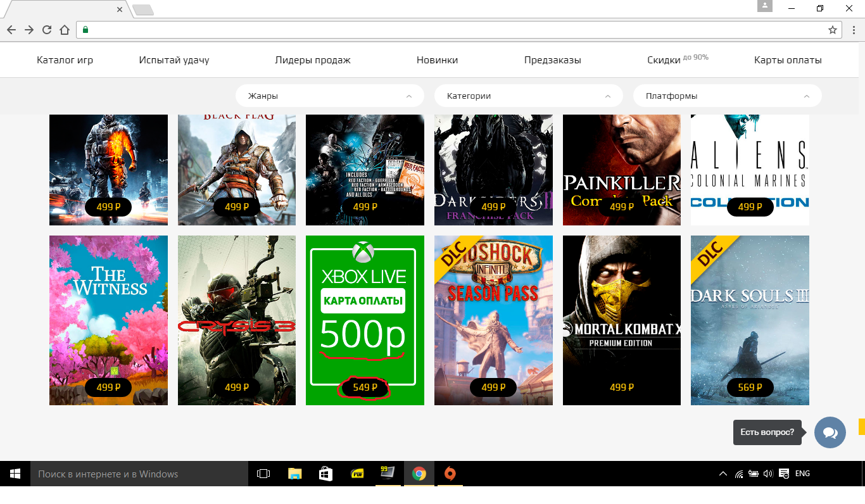Open the Black Flag game cover
This screenshot has width=865, height=504.
237,170
